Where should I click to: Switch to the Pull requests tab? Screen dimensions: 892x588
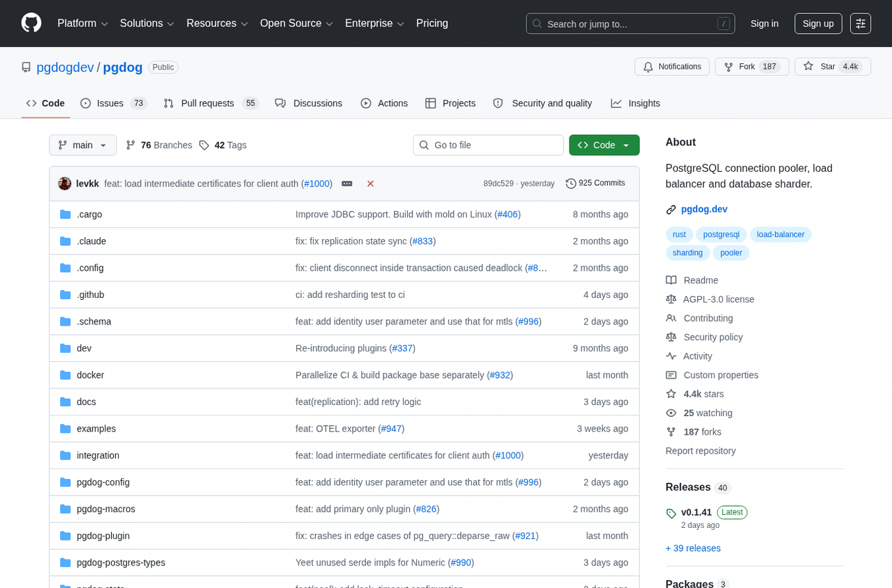[x=211, y=103]
